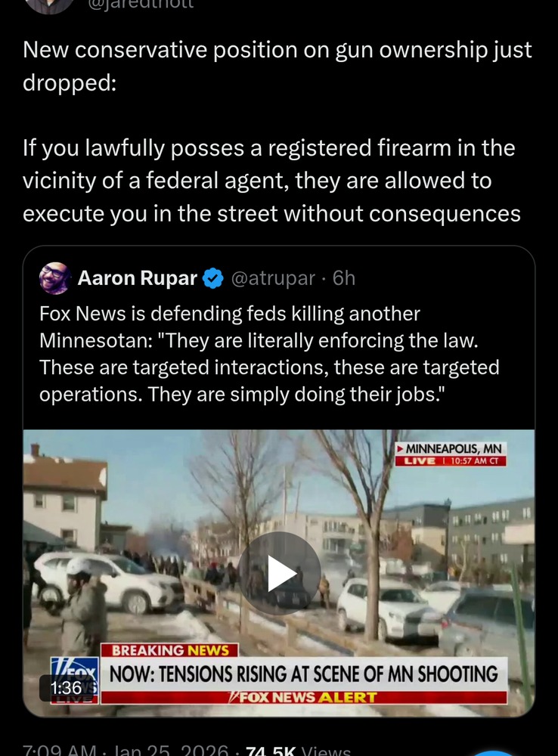The width and height of the screenshot is (558, 756).
Task: Click the 1:36 video duration badge
Action: click(66, 687)
